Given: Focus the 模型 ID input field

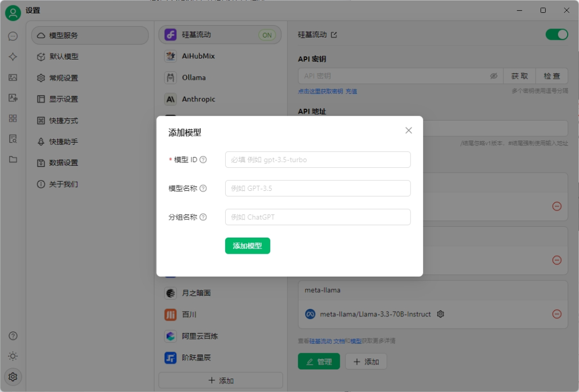Looking at the screenshot, I should click(x=317, y=160).
